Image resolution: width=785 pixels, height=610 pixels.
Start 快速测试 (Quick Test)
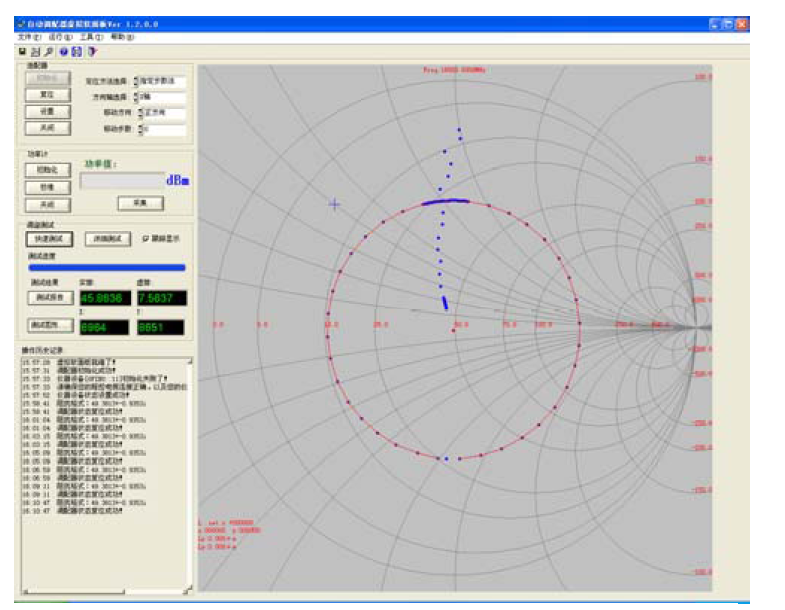point(49,239)
